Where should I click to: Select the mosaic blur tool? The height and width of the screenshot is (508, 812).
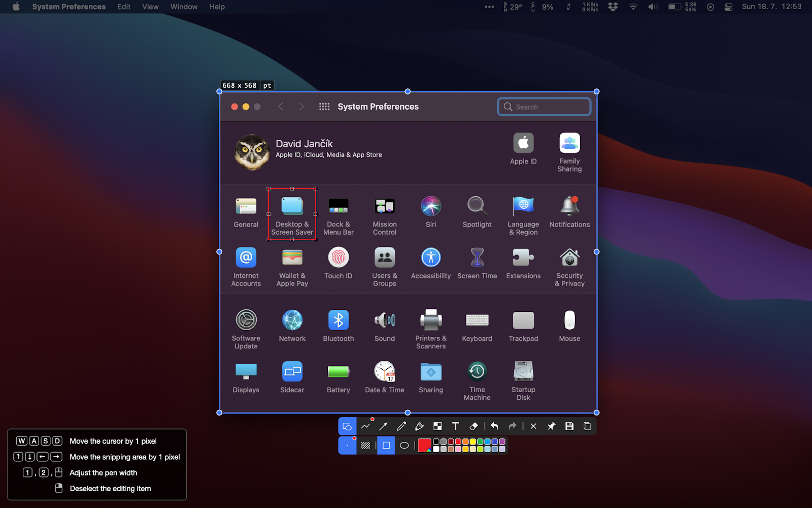tap(437, 426)
